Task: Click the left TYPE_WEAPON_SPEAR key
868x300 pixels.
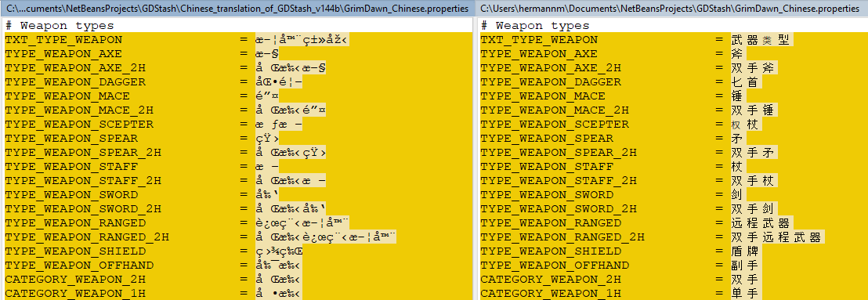Action: (x=71, y=139)
